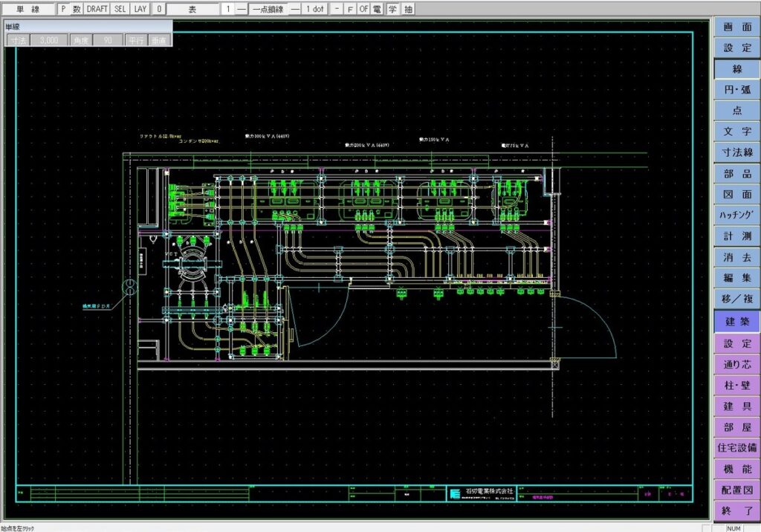Click the 終了 exit button
761x532 pixels.
pyautogui.click(x=736, y=510)
